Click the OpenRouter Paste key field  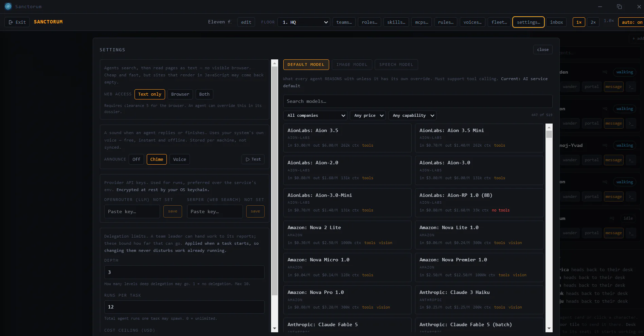point(132,211)
